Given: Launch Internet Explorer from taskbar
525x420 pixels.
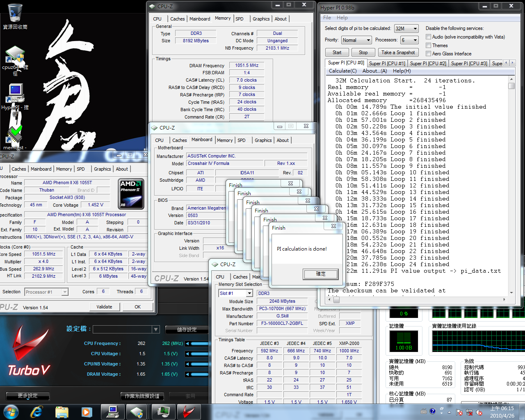Looking at the screenshot, I should click(37, 412).
